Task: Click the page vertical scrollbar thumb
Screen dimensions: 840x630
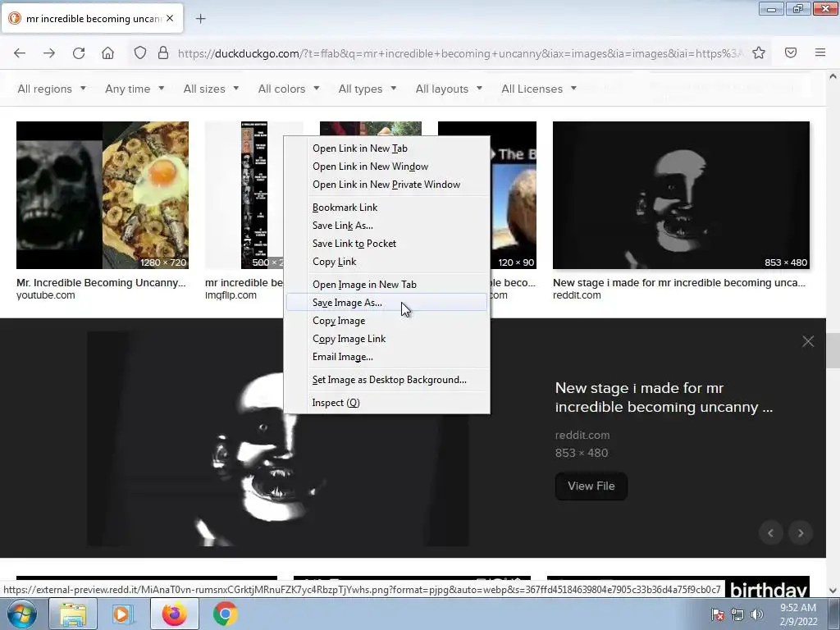Action: pos(833,351)
